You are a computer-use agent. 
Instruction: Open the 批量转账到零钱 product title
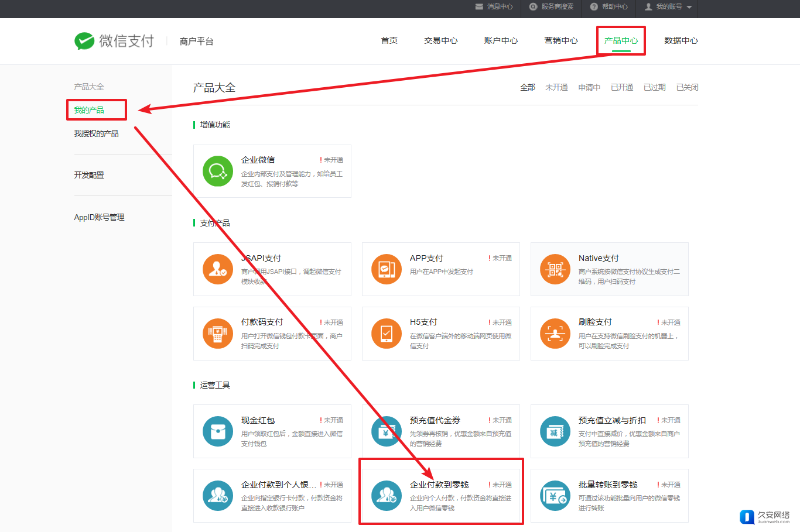pos(608,485)
